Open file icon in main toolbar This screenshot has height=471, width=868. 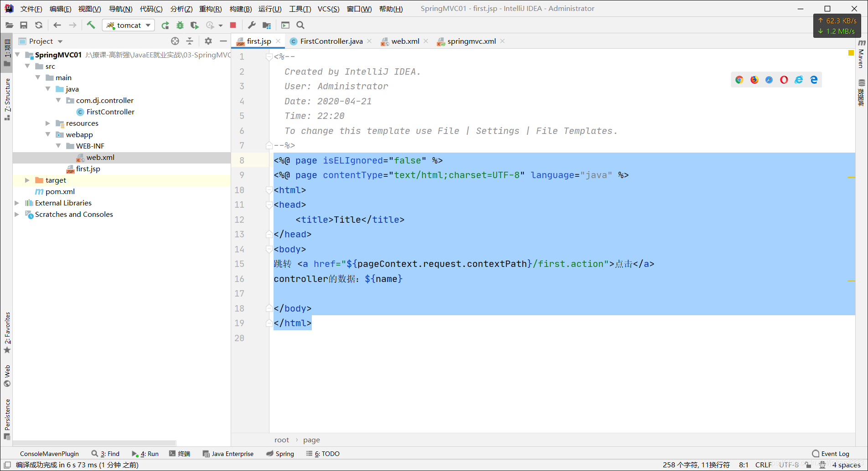point(9,26)
